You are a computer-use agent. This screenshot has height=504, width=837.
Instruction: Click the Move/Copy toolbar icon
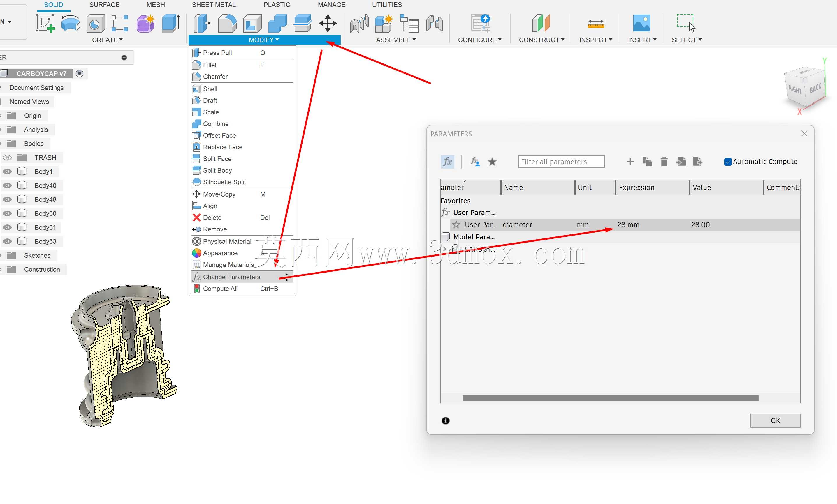tap(328, 23)
